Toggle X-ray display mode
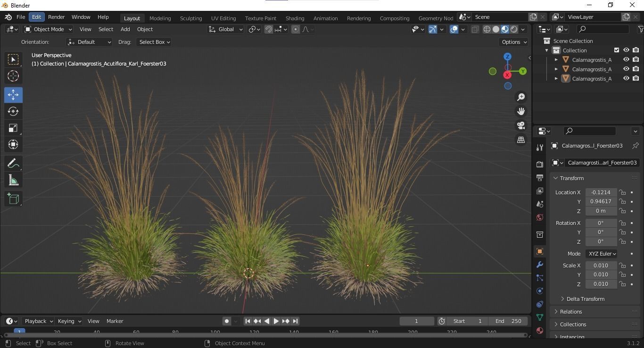 click(475, 29)
